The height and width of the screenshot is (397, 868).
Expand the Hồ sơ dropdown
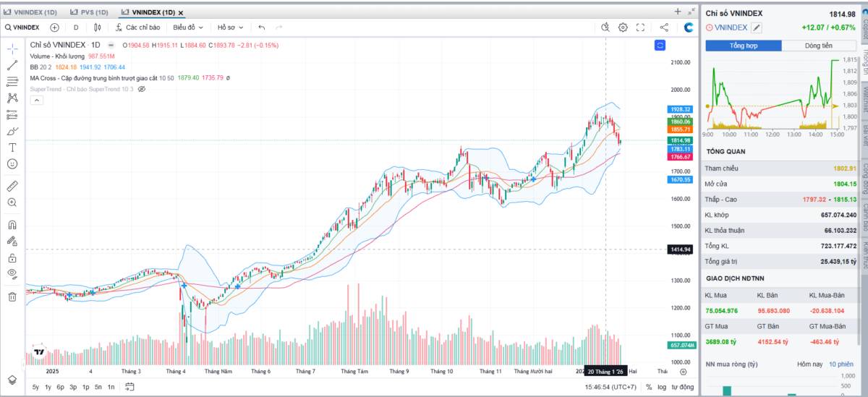pyautogui.click(x=231, y=27)
